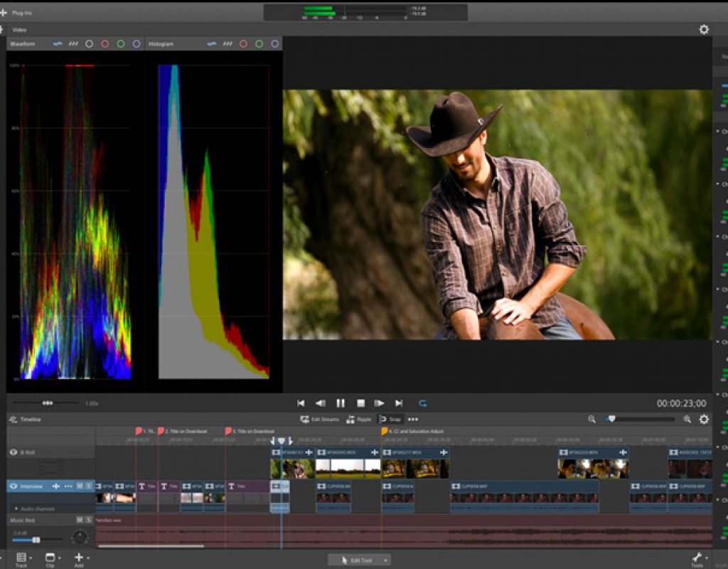Go to start of timeline
Screen dimensions: 728x569
[x=301, y=403]
